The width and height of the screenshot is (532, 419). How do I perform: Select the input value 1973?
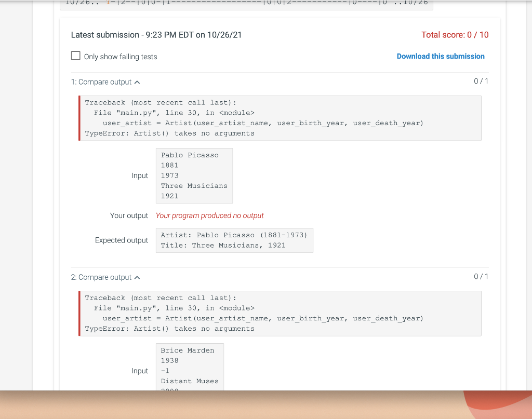(169, 175)
